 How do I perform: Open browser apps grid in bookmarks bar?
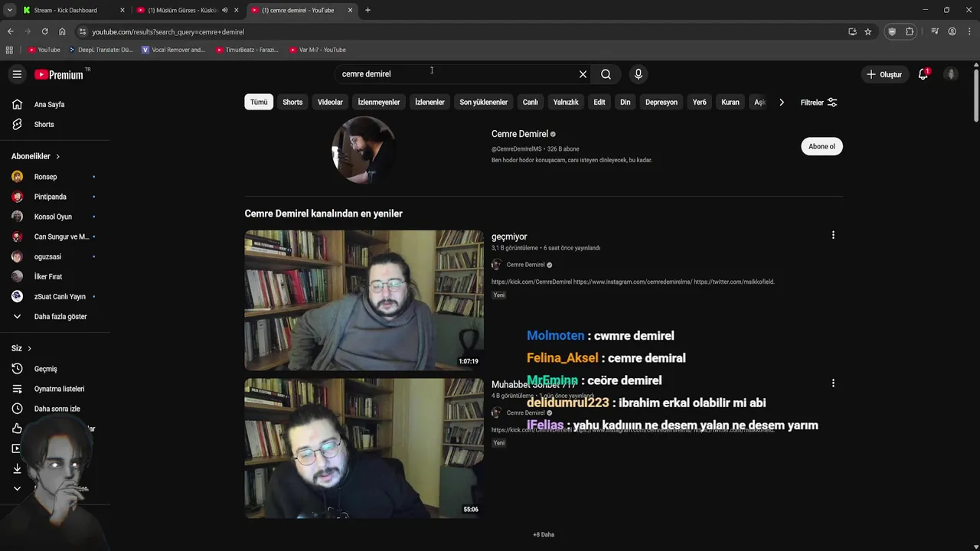9,50
